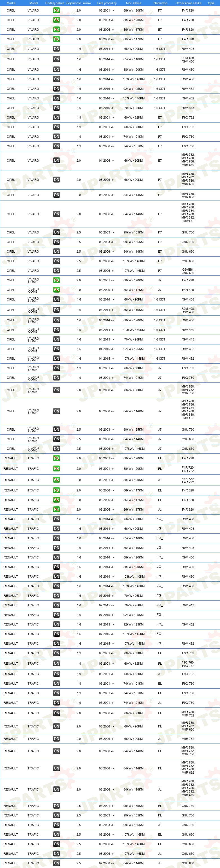
Task: Click the Oznaczenie silnika column header
Action: tap(188, 3)
